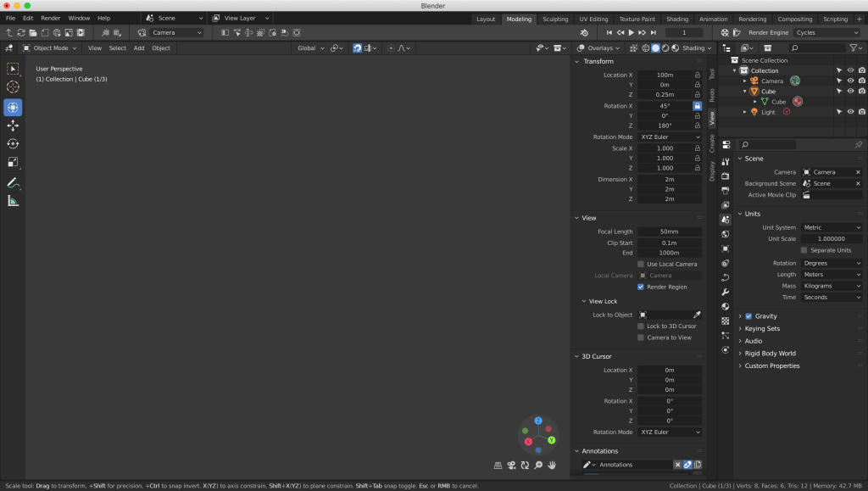Open the Object Mode dropdown
The width and height of the screenshot is (868, 491).
(49, 48)
